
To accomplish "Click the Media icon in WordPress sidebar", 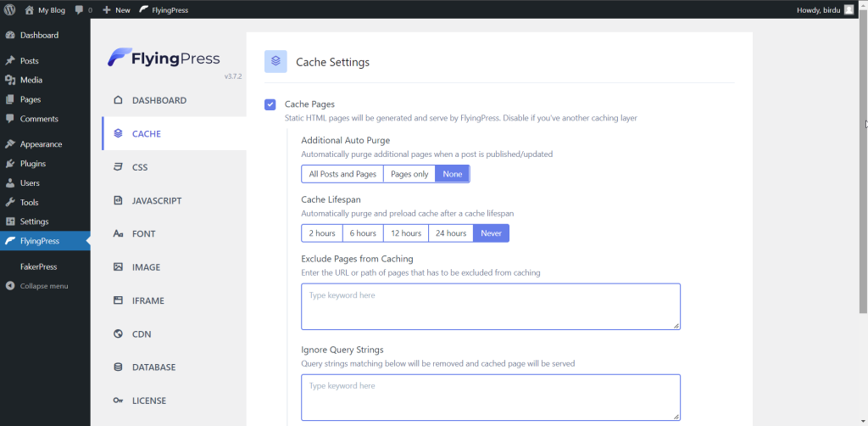I will [10, 81].
